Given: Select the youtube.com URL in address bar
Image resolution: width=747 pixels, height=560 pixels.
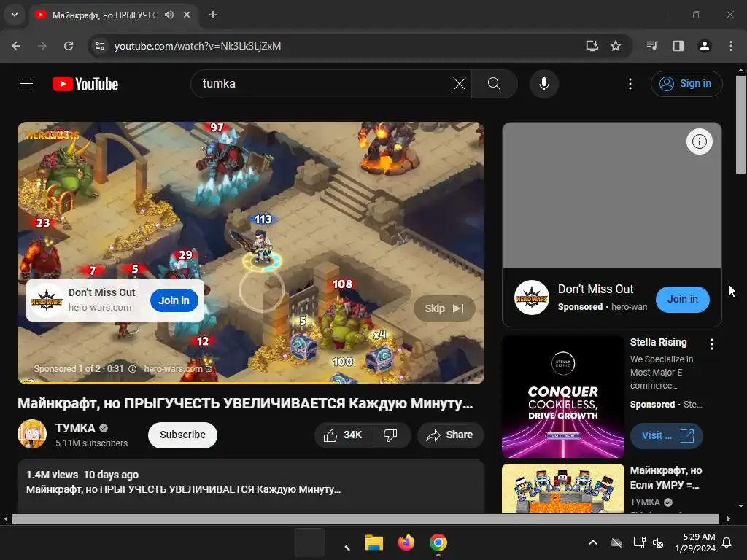Looking at the screenshot, I should [x=198, y=46].
